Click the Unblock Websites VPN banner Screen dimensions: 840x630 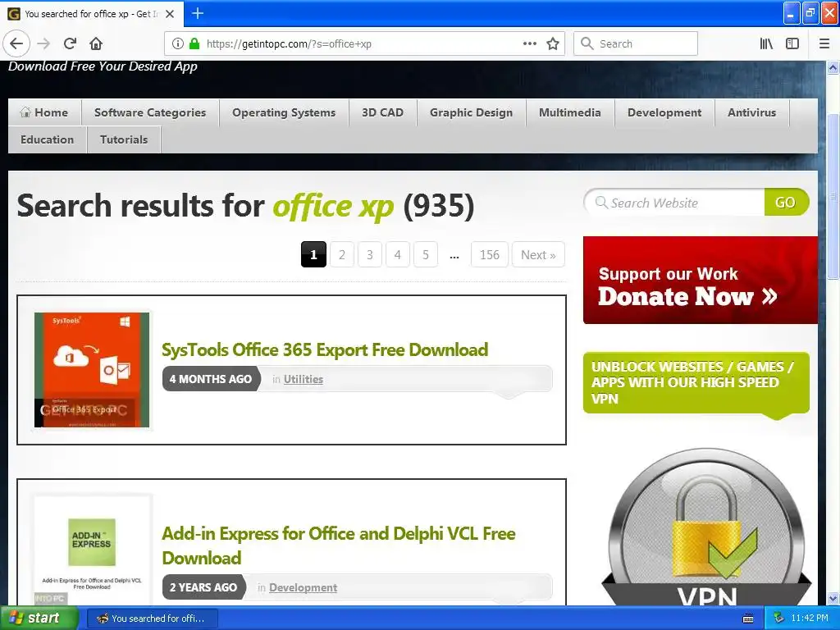pos(696,383)
